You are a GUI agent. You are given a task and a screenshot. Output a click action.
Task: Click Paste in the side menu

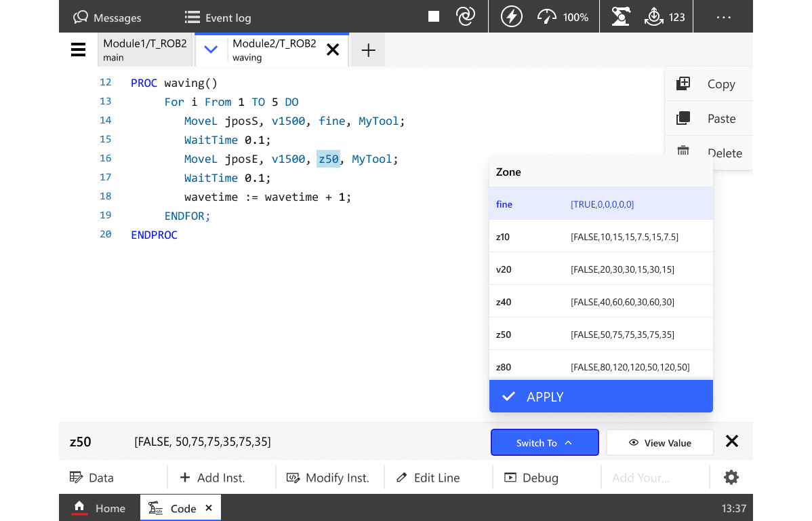click(x=708, y=118)
